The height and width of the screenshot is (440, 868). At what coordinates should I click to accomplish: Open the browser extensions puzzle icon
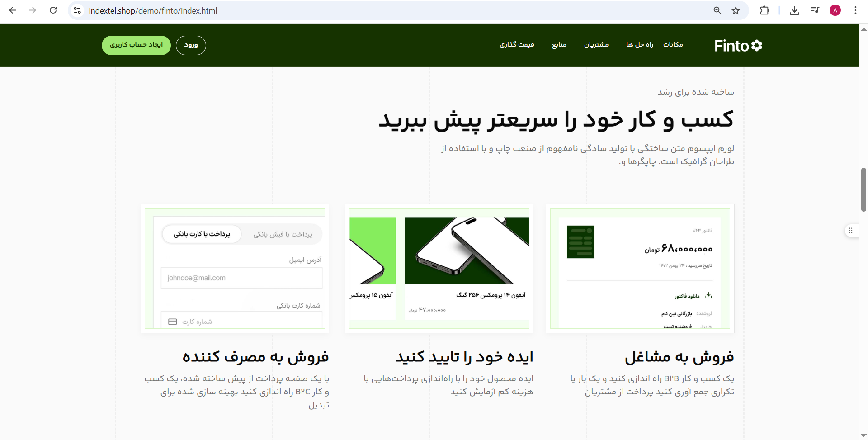pyautogui.click(x=764, y=10)
